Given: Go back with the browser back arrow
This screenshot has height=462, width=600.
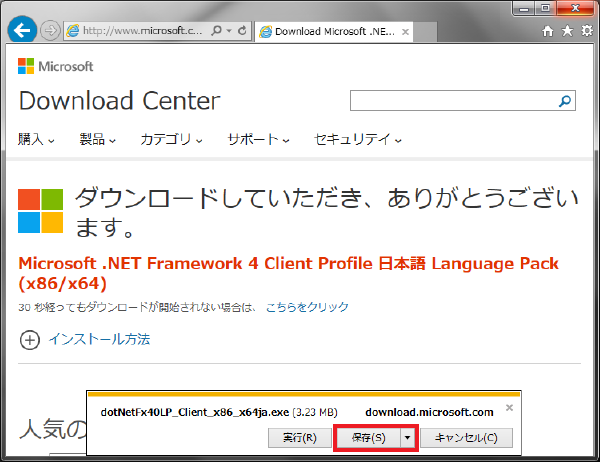Looking at the screenshot, I should click(x=22, y=30).
